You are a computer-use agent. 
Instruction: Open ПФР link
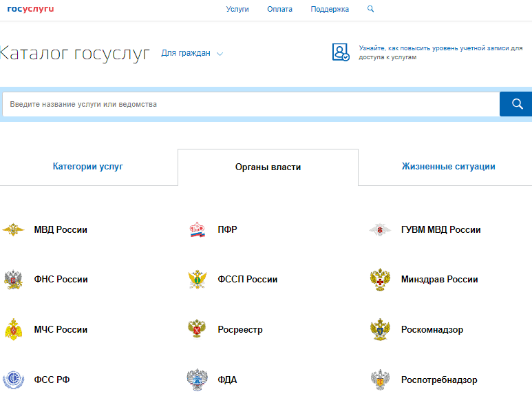[x=227, y=230]
